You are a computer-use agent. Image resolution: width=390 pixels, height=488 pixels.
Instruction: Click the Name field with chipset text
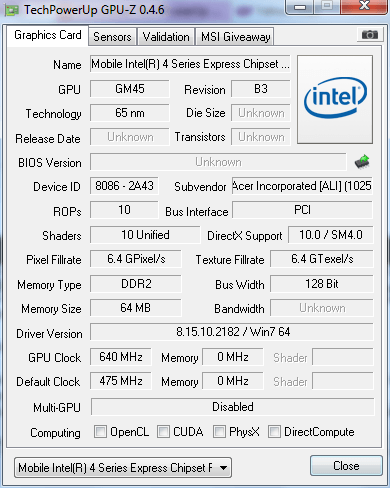point(190,64)
